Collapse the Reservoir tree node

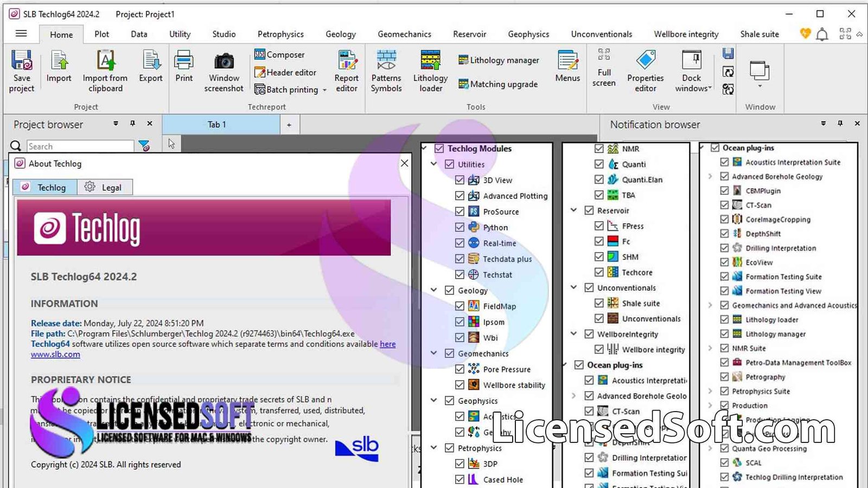click(x=573, y=210)
